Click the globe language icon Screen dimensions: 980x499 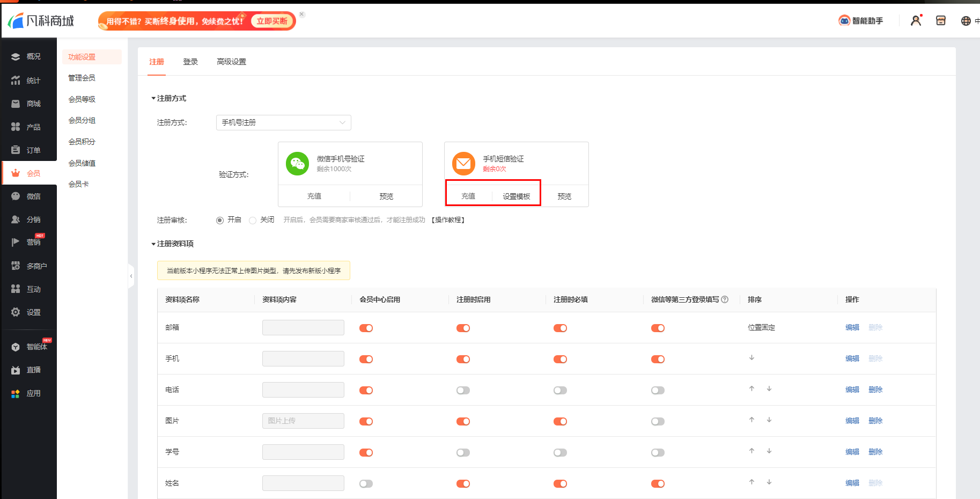(x=966, y=21)
